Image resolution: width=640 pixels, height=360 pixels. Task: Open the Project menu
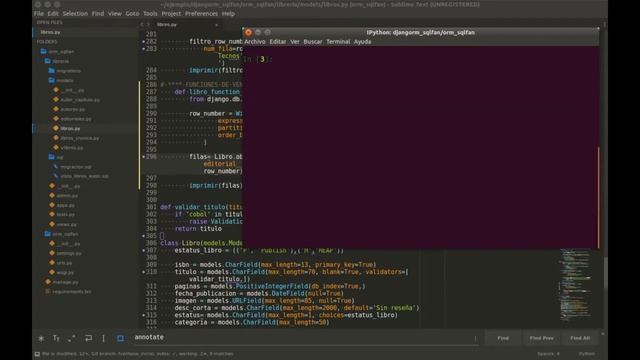coord(171,13)
